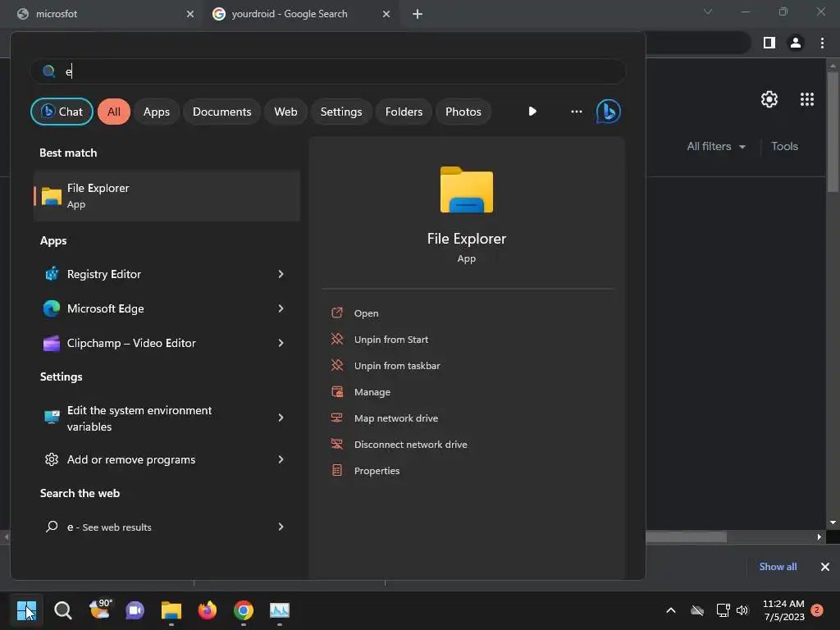Open the Bing Chat filter button
This screenshot has height=630, width=840.
pyautogui.click(x=62, y=112)
